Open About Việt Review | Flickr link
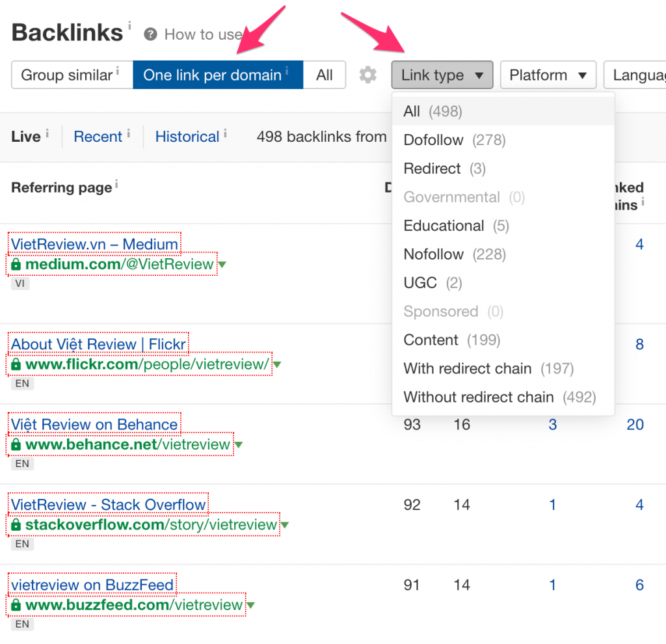The height and width of the screenshot is (644, 666). coord(99,344)
